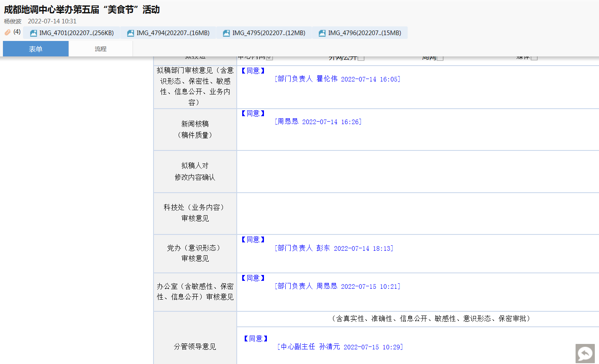599x364 pixels.
Task: Click the paperclip attachments icon
Action: (x=8, y=32)
